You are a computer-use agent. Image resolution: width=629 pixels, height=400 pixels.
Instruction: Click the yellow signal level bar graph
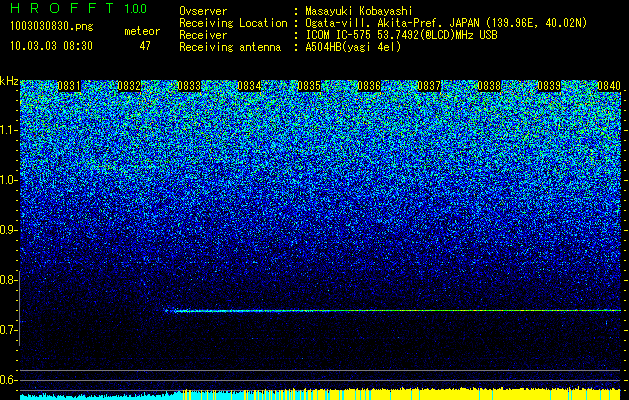(401, 394)
